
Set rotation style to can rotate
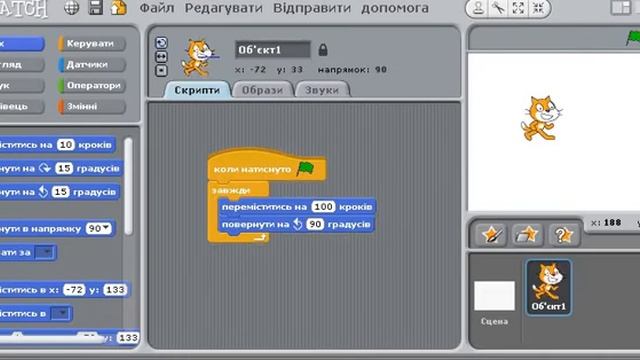coord(161,42)
